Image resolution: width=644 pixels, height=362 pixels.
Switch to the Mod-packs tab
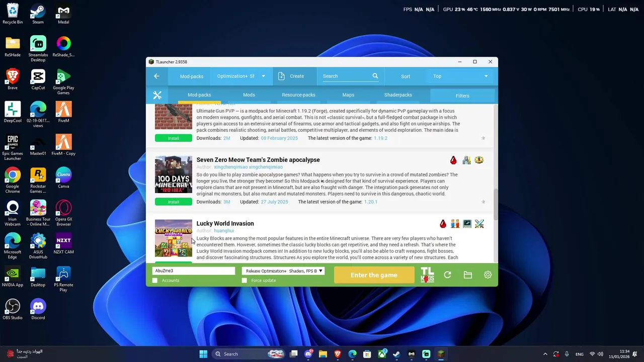199,95
